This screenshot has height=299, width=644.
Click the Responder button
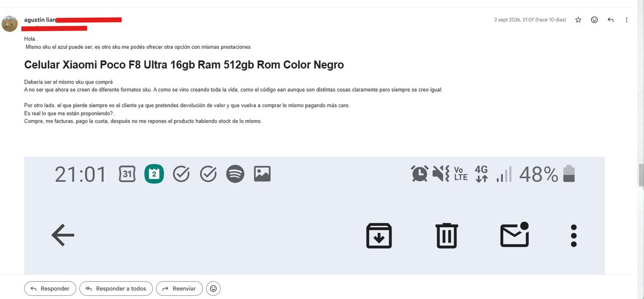(x=50, y=288)
